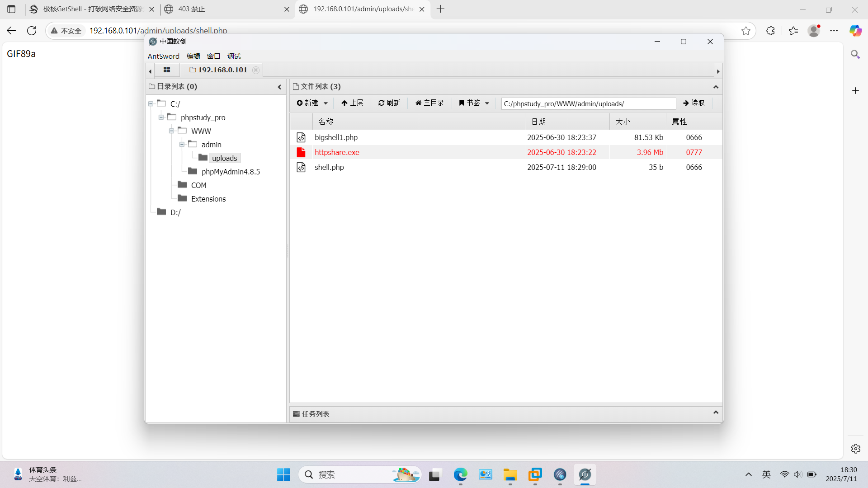Close the 192.168.0.101 AntSword tab
The width and height of the screenshot is (868, 488).
[x=256, y=70]
